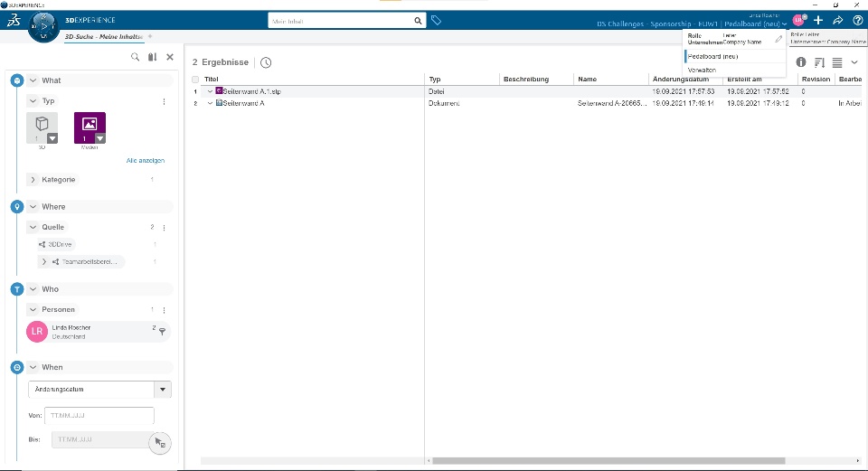Click the share arrow icon in header
The width and height of the screenshot is (868, 471).
[x=838, y=21]
